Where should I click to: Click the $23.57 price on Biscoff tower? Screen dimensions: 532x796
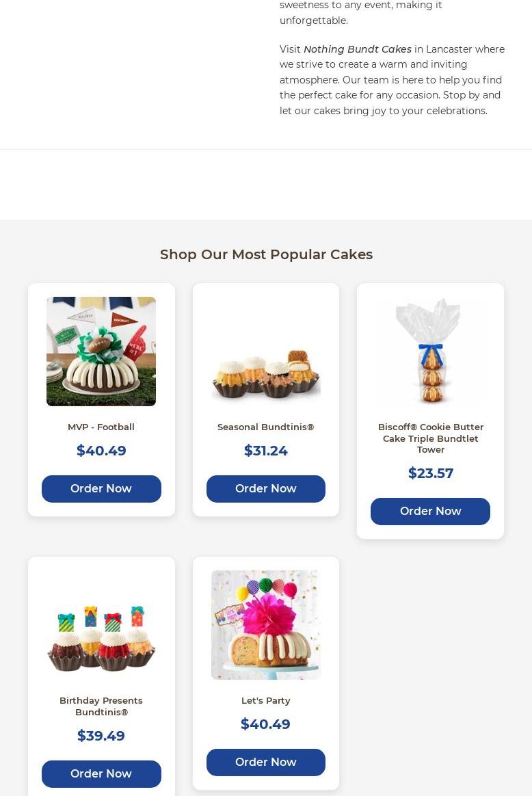pos(431,473)
